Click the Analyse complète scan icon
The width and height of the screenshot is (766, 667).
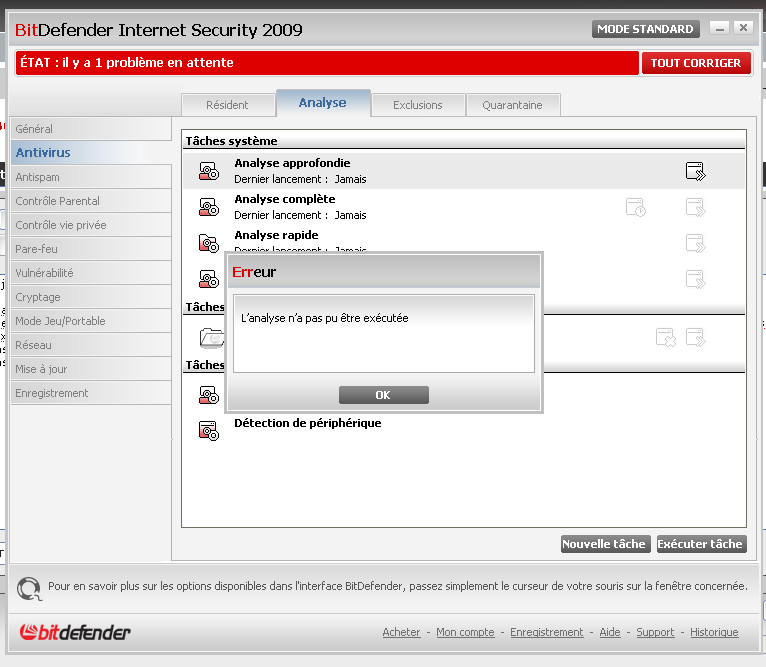[209, 207]
